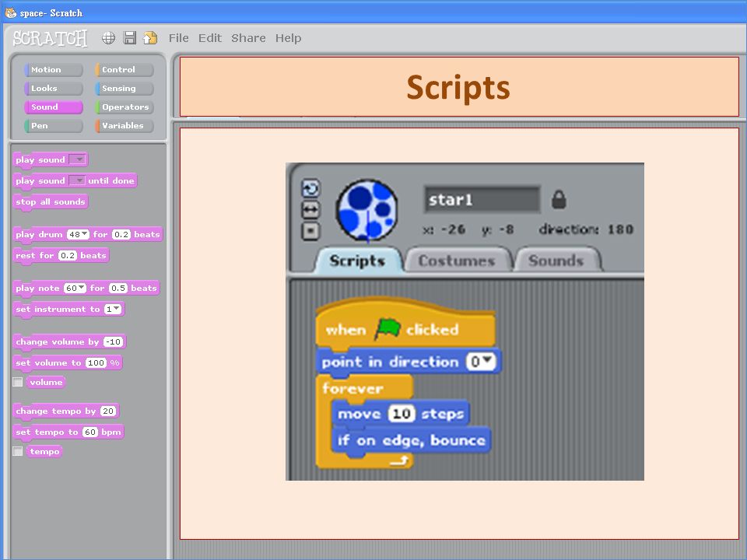Open dropdown in 'play sound' block
747x560 pixels.
[x=77, y=159]
